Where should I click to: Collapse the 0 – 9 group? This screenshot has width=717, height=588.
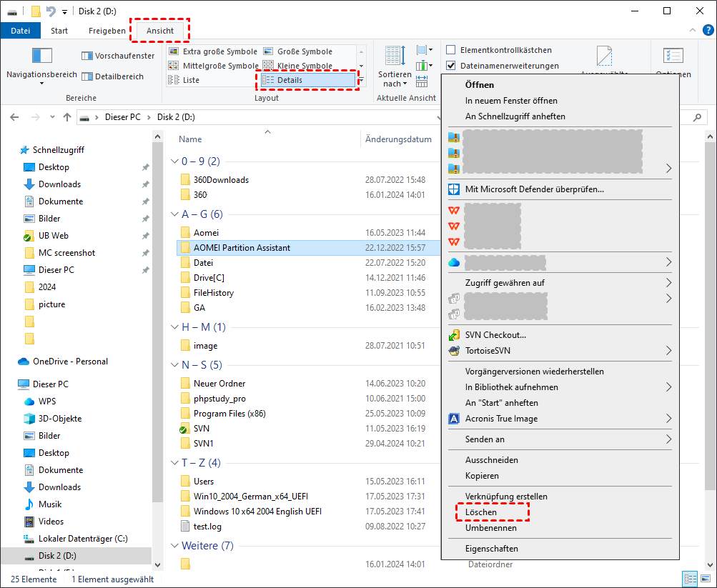tap(174, 161)
